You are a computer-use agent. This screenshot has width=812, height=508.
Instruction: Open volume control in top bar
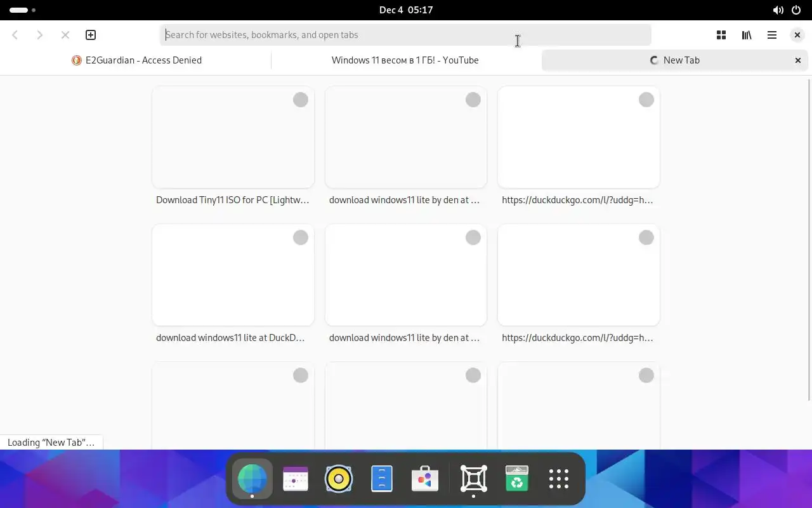point(778,10)
